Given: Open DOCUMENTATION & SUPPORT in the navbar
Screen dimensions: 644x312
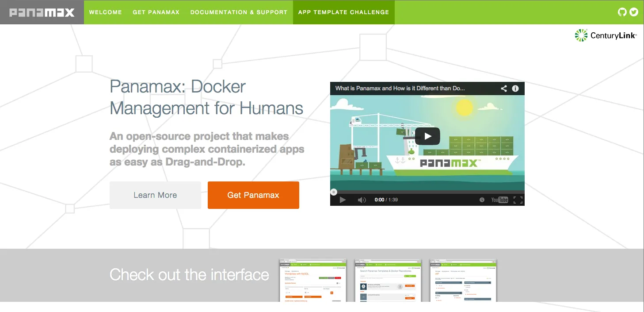Looking at the screenshot, I should pos(239,12).
